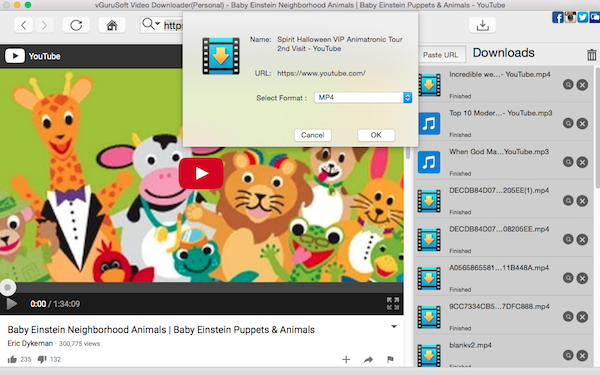Select blankv2.mp4 file name
Image resolution: width=600 pixels, height=375 pixels.
470,345
